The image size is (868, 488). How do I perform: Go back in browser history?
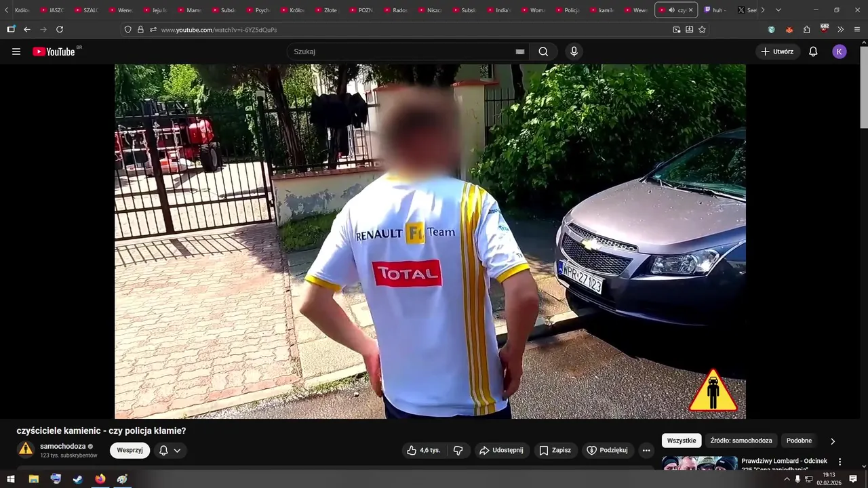click(x=27, y=29)
